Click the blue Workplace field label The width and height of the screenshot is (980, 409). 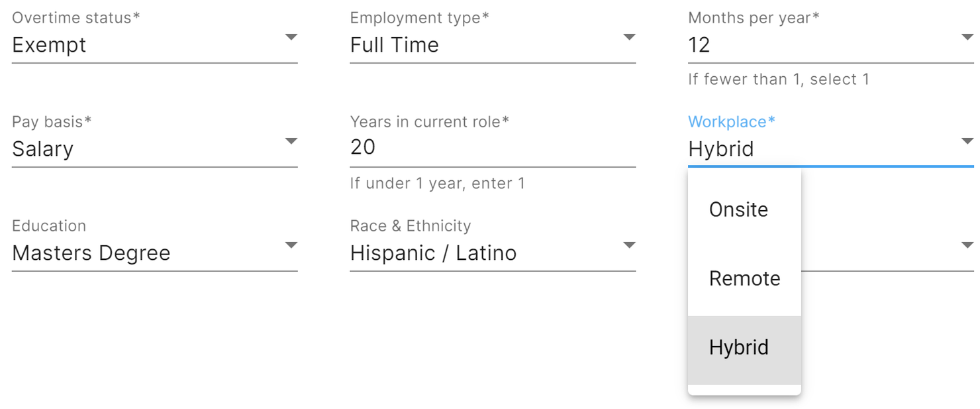pos(731,122)
